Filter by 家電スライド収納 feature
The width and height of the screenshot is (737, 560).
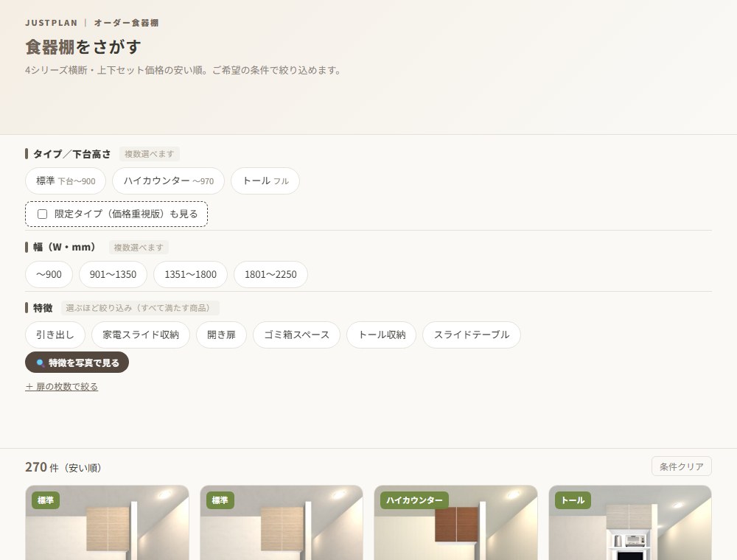[141, 335]
